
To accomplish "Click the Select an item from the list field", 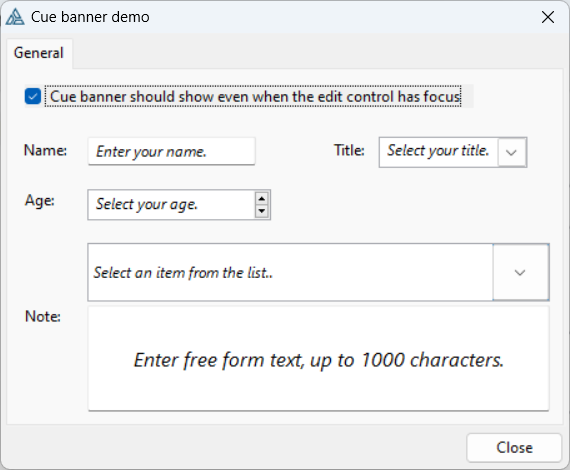I will click(x=290, y=272).
